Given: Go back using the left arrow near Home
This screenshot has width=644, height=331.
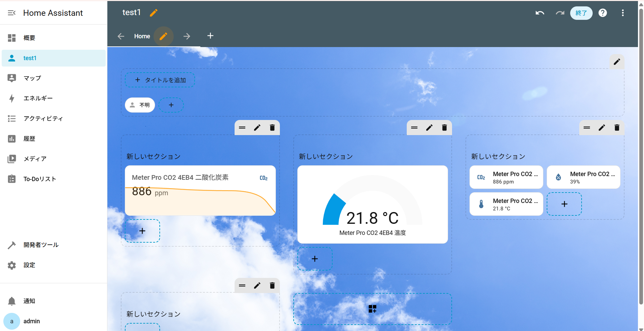Looking at the screenshot, I should point(121,36).
